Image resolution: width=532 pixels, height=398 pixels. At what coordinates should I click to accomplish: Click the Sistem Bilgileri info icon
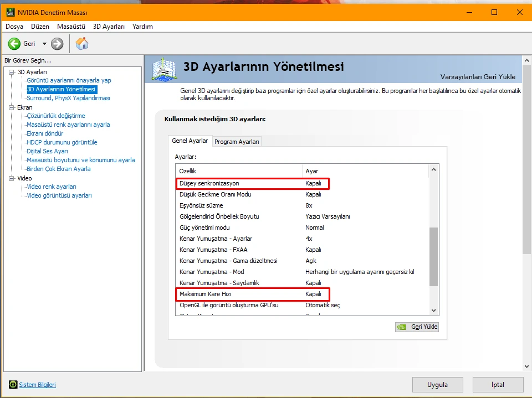[13, 385]
